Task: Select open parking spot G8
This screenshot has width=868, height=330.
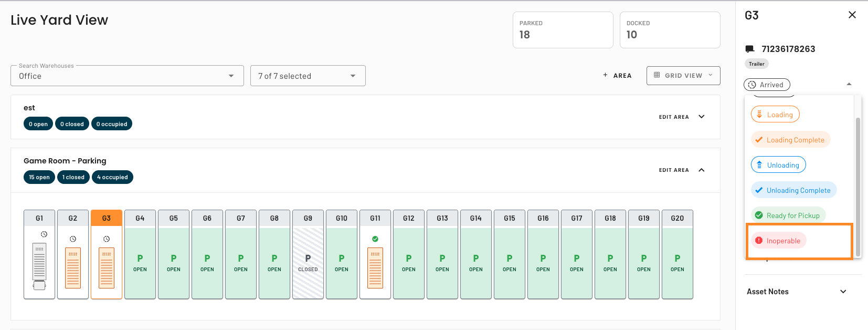Action: point(274,254)
